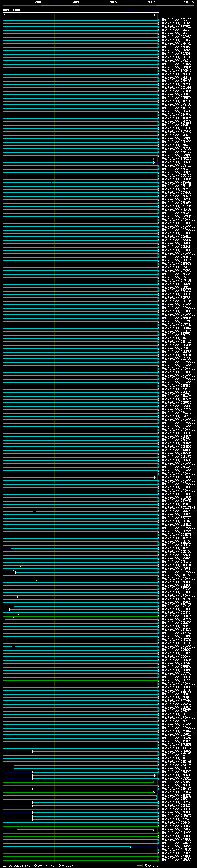The height and width of the screenshot is (868, 197).
Task: Select hit UniRef100_C5K9P3
Action: (x=177, y=142)
